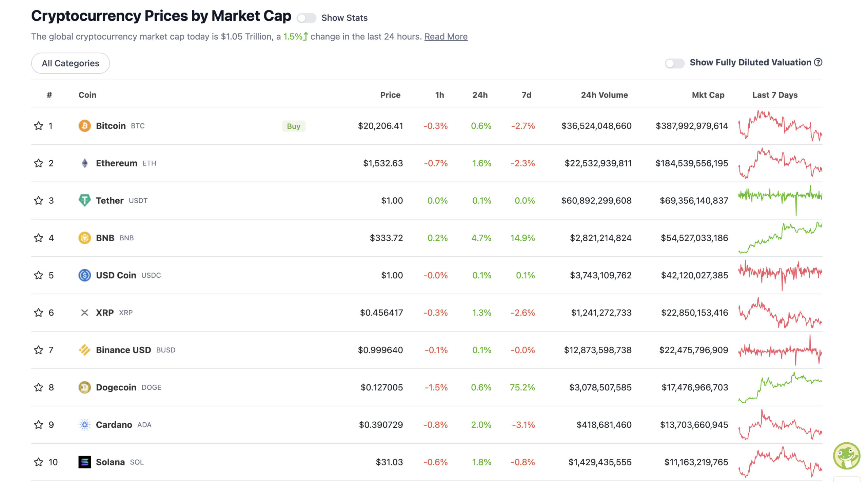The width and height of the screenshot is (868, 482).
Task: Click Cardano 24h volume $418,681,460
Action: (604, 424)
